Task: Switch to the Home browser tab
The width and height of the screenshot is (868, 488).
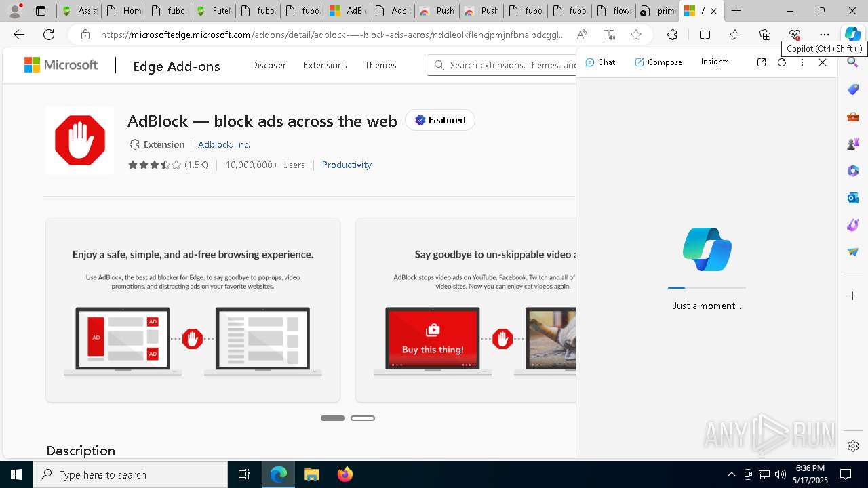Action: (x=123, y=11)
